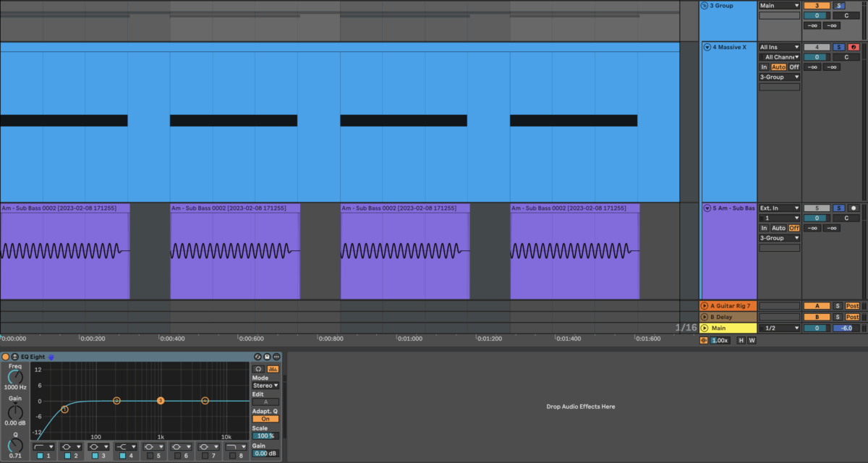Turn off the Adapt. Q toggle
This screenshot has width=868, height=463.
pyautogui.click(x=265, y=419)
